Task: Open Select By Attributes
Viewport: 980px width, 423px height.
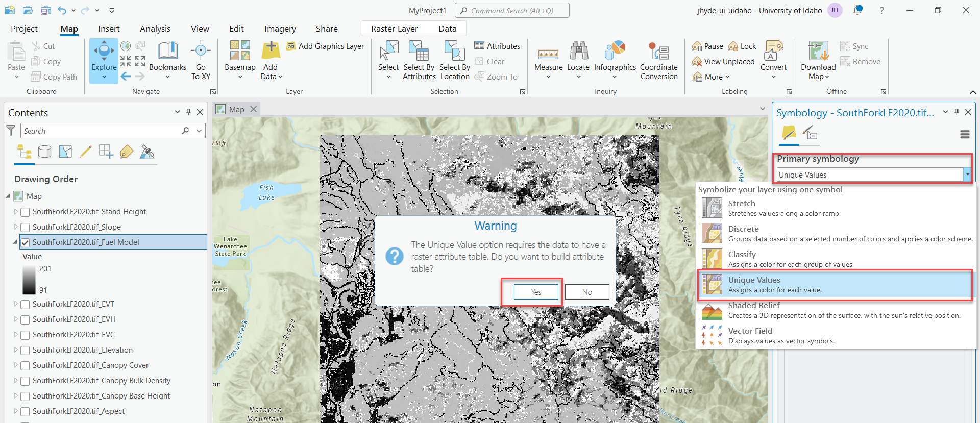Action: [419, 60]
